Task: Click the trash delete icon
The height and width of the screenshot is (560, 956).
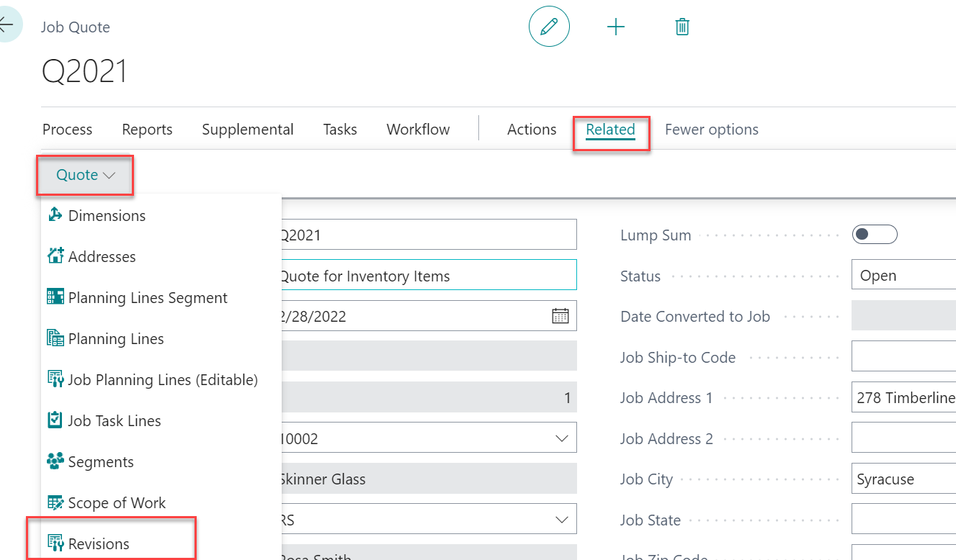Action: [x=682, y=27]
